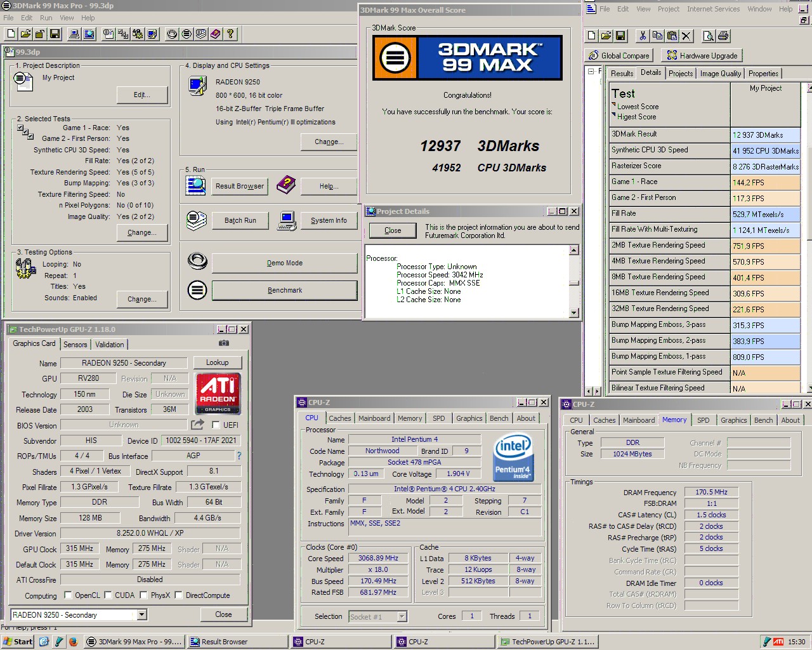Screen dimensions: 812x650
Task: Toggle the OpenCL checkbox in GPU-Z
Action: (69, 595)
